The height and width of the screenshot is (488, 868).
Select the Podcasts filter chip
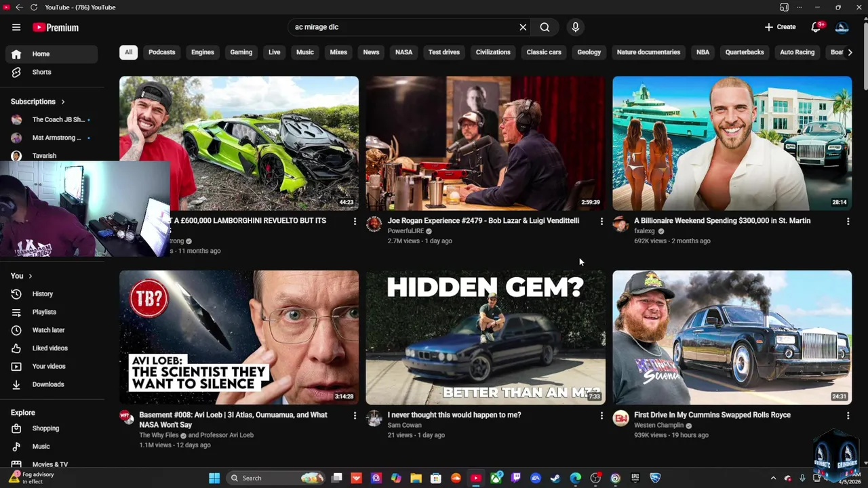tap(161, 52)
